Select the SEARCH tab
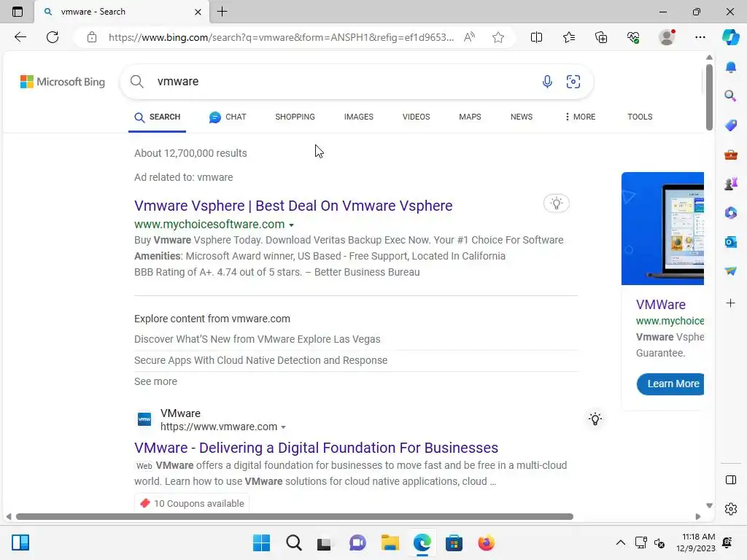747x560 pixels. coord(158,117)
